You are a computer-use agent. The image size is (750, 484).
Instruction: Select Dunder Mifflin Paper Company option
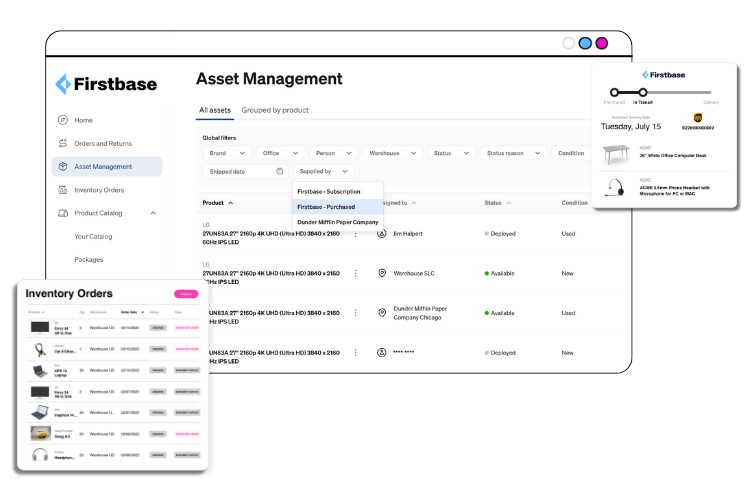(337, 222)
